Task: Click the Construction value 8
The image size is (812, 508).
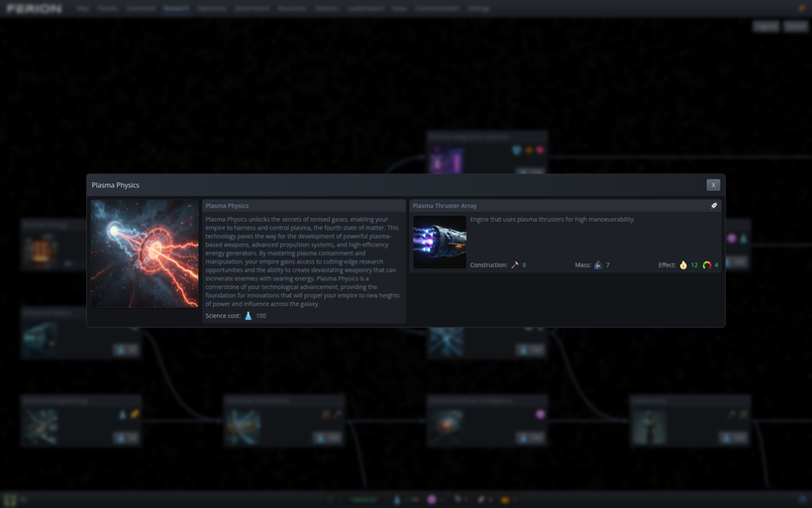Action: pos(524,265)
